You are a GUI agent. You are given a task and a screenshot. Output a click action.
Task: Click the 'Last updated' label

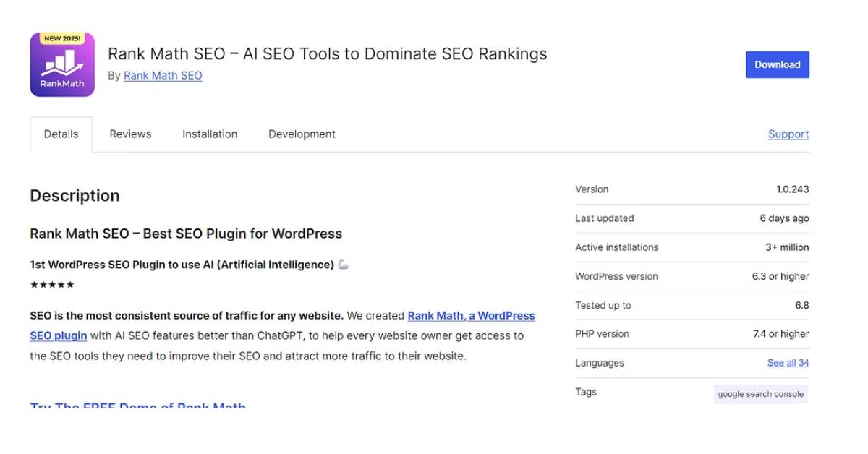[x=605, y=218]
